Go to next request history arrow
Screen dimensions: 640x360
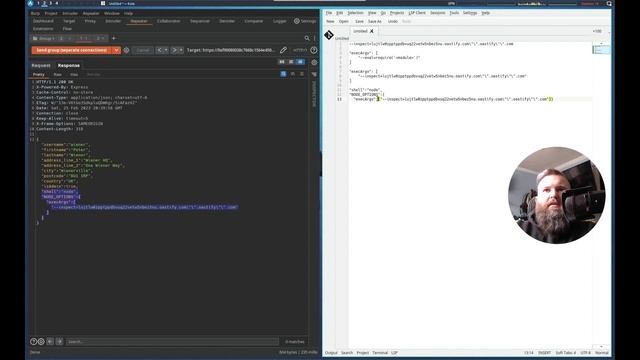(x=174, y=50)
